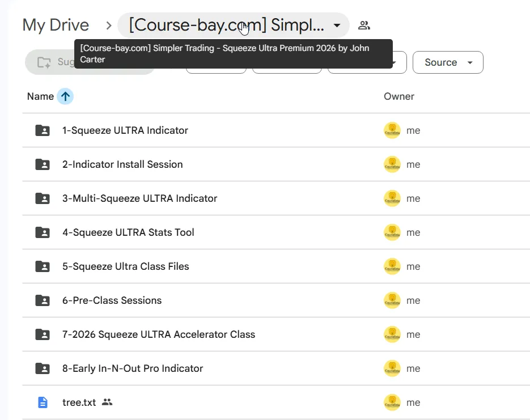This screenshot has height=420, width=530.
Task: Select the 8-Early In-N-Out Pro Indicator folder
Action: tap(133, 368)
